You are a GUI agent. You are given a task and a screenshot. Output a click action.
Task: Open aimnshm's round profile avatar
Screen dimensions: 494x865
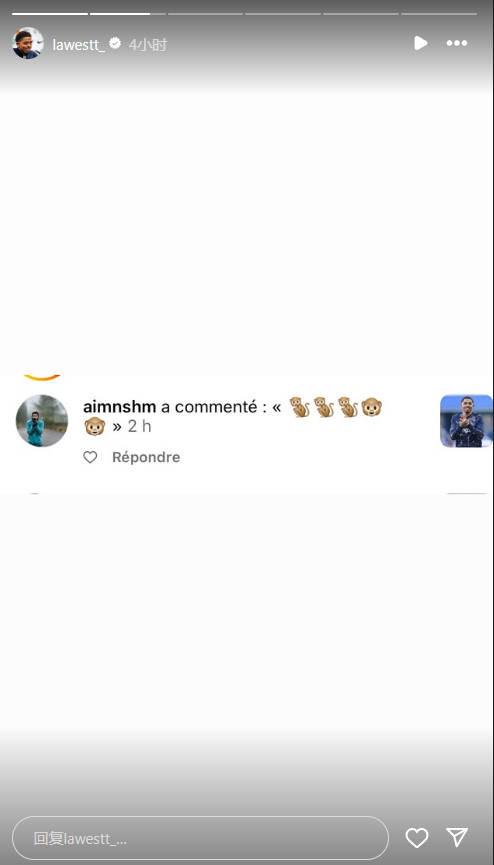pyautogui.click(x=42, y=420)
